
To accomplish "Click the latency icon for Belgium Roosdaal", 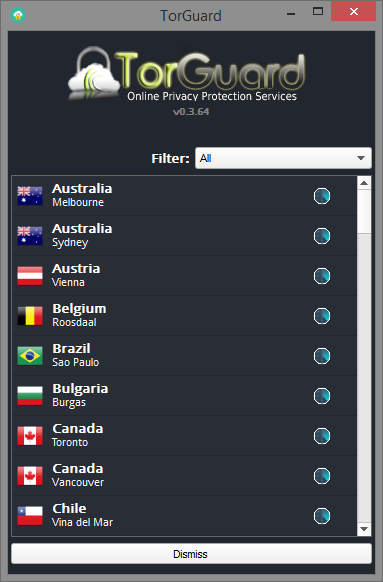I will [322, 316].
